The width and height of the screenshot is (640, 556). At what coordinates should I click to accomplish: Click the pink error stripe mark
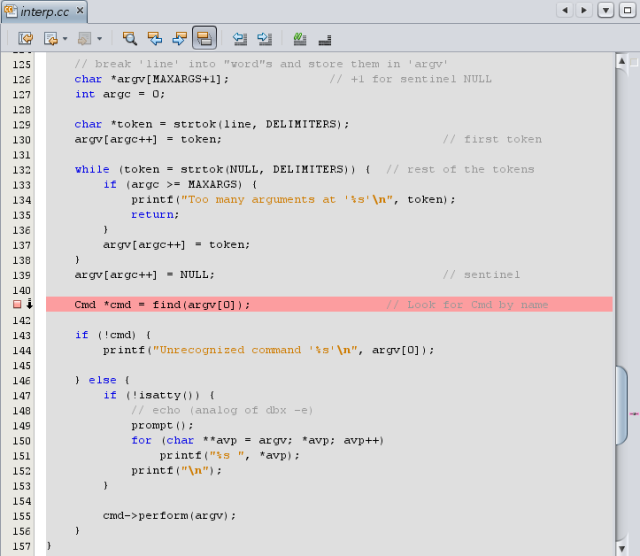[x=634, y=414]
